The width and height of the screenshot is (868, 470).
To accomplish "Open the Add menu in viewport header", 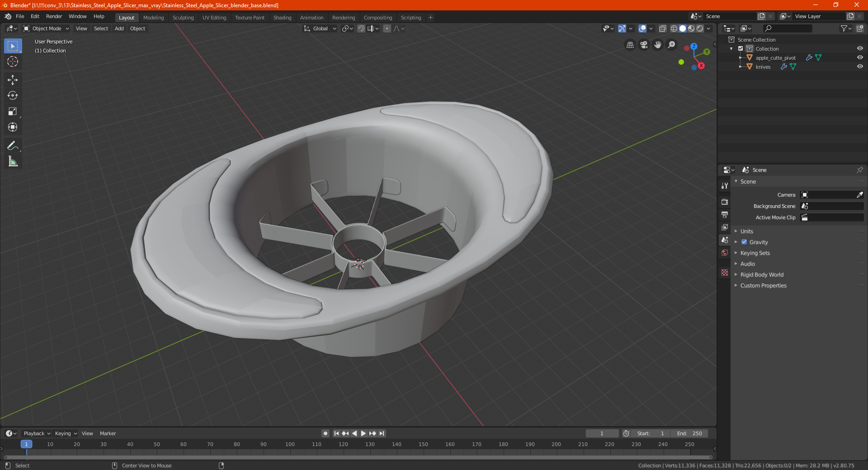I will click(119, 28).
